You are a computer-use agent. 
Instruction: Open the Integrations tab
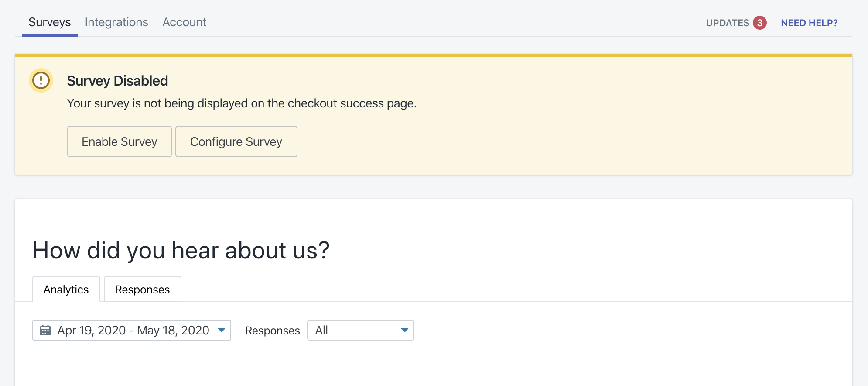click(x=116, y=22)
